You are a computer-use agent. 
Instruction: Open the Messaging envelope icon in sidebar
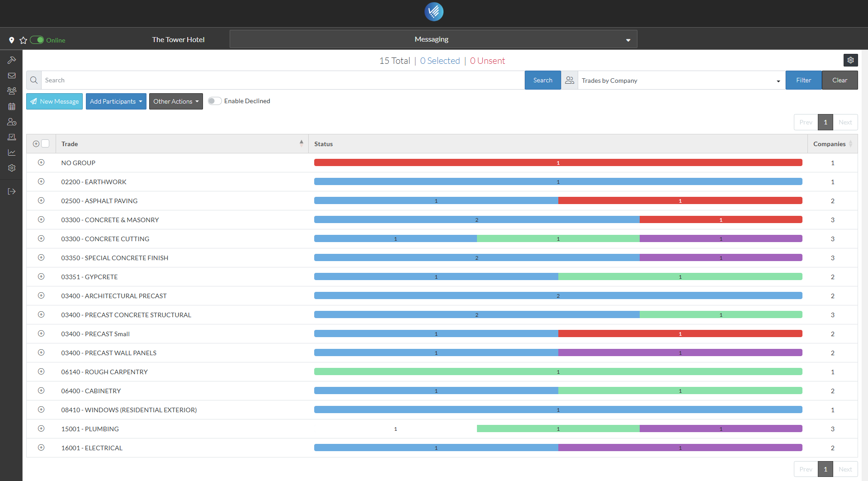pos(11,76)
